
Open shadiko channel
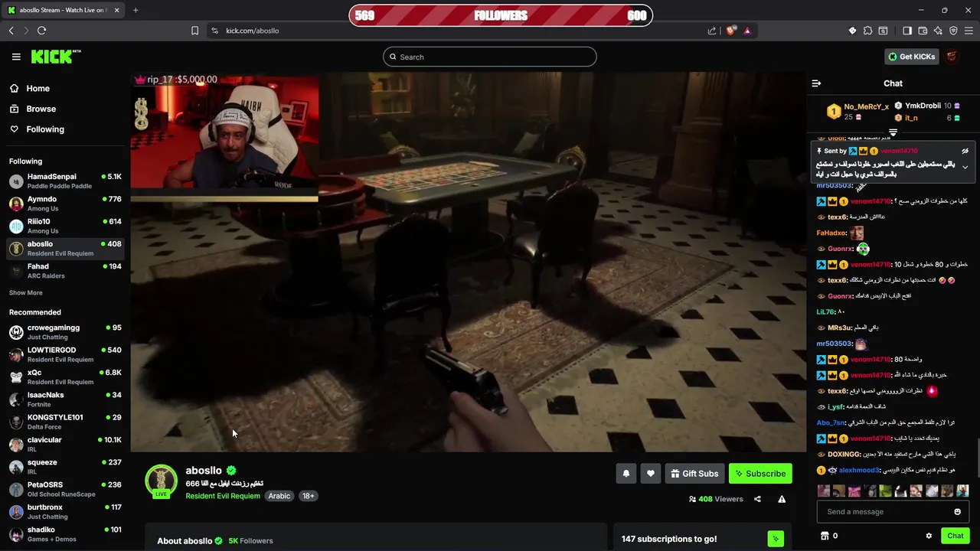[65, 533]
